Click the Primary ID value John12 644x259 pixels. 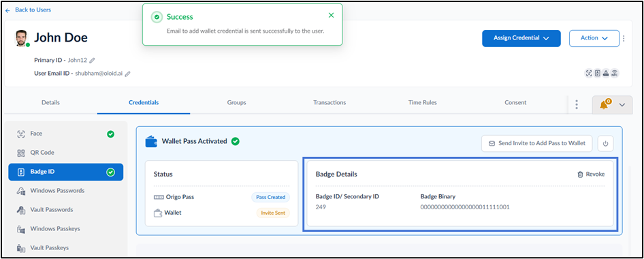pyautogui.click(x=77, y=61)
